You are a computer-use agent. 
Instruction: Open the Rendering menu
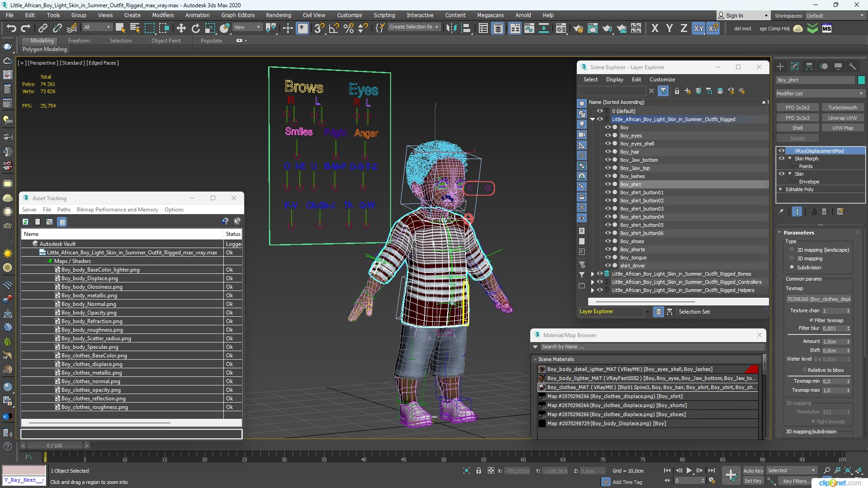click(x=278, y=15)
